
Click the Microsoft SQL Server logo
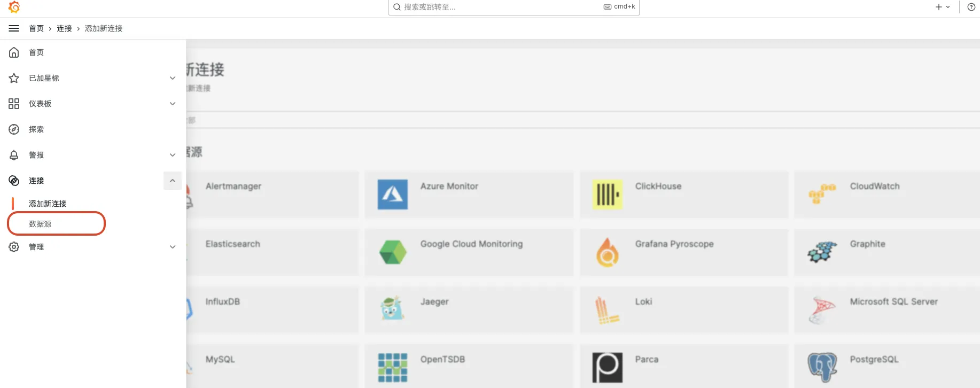click(822, 310)
